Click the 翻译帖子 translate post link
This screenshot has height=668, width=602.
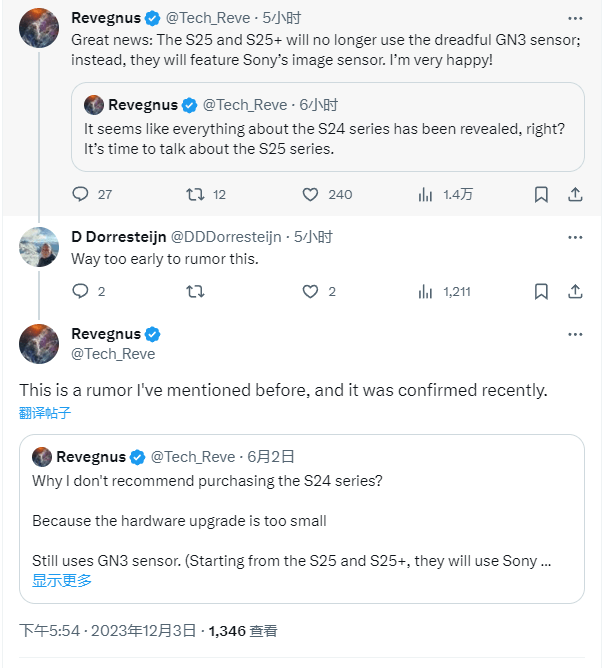coord(45,413)
